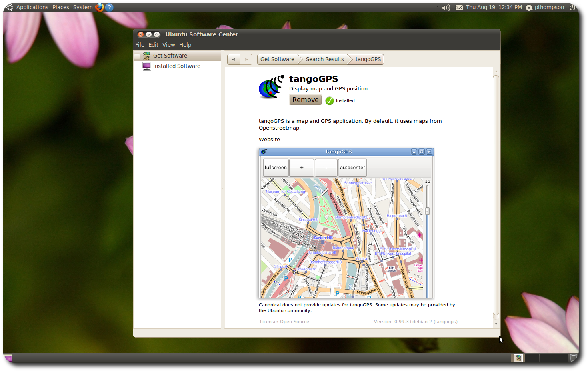Go back with the left arrow button
The width and height of the screenshot is (588, 372).
pos(234,59)
